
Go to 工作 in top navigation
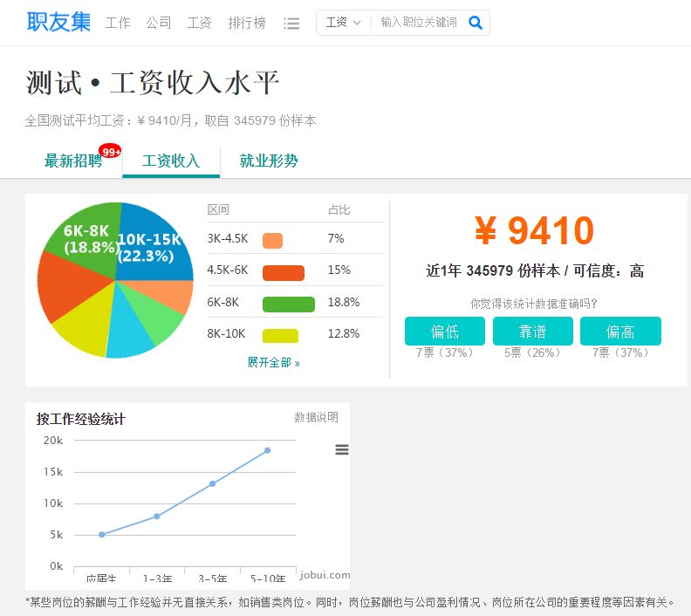click(118, 23)
